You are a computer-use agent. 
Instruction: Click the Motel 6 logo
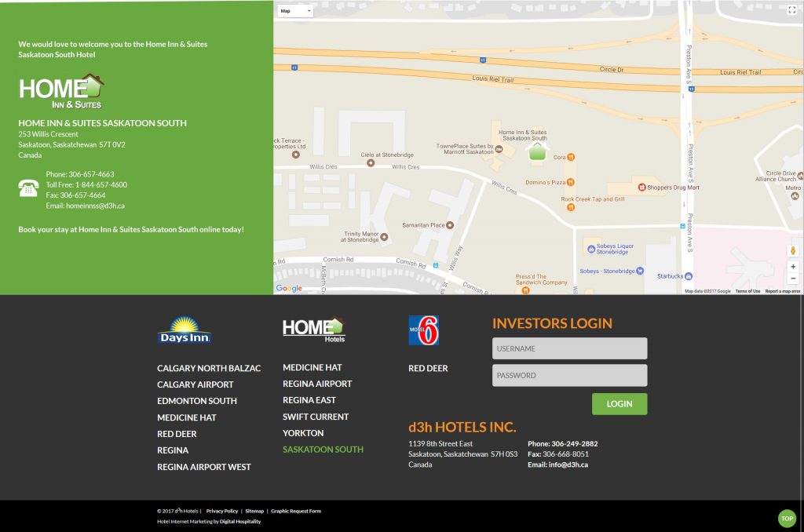[423, 330]
